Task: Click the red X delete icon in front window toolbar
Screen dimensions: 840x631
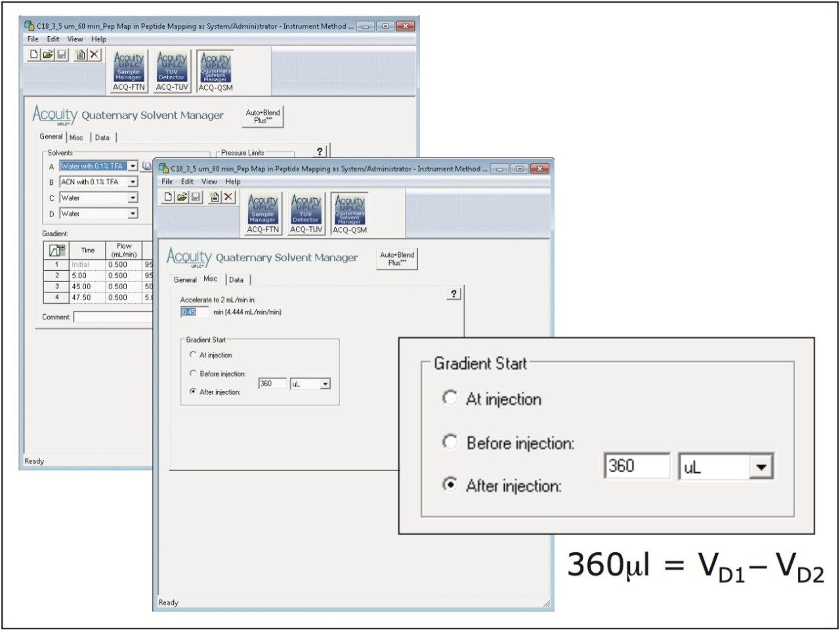Action: 228,197
